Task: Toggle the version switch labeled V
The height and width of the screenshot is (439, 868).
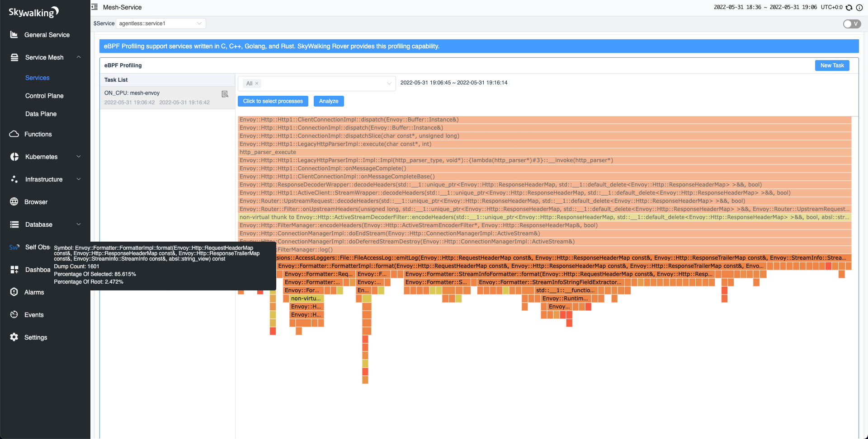Action: pos(852,24)
